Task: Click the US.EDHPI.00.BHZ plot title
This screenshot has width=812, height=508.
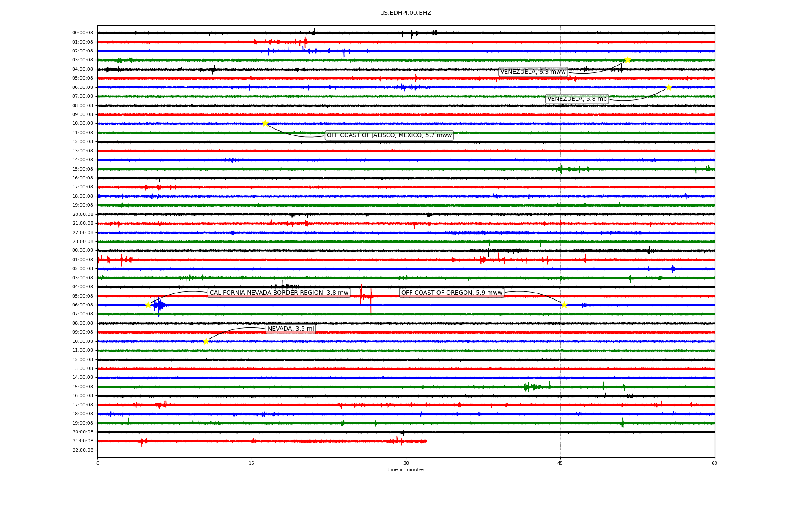Action: click(x=406, y=13)
